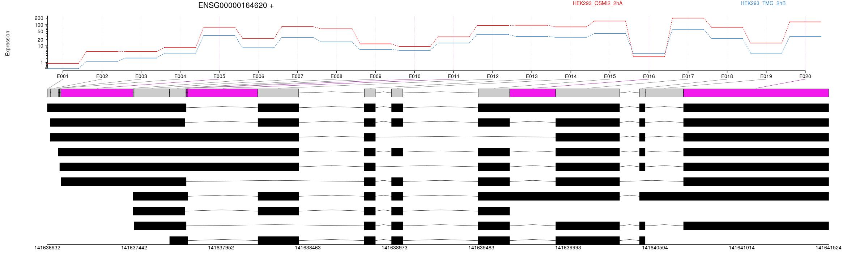The height and width of the screenshot is (253, 868).
Task: Select exon label E007
Action: point(297,76)
